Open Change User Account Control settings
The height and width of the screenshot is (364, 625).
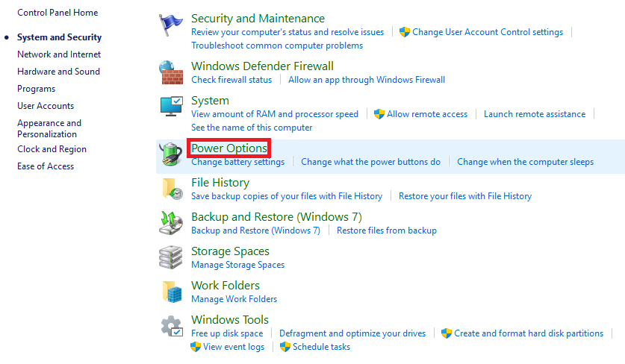[487, 32]
